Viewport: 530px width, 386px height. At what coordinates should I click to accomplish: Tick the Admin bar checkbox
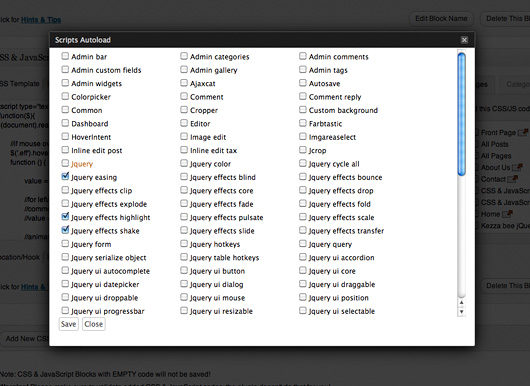[65, 56]
